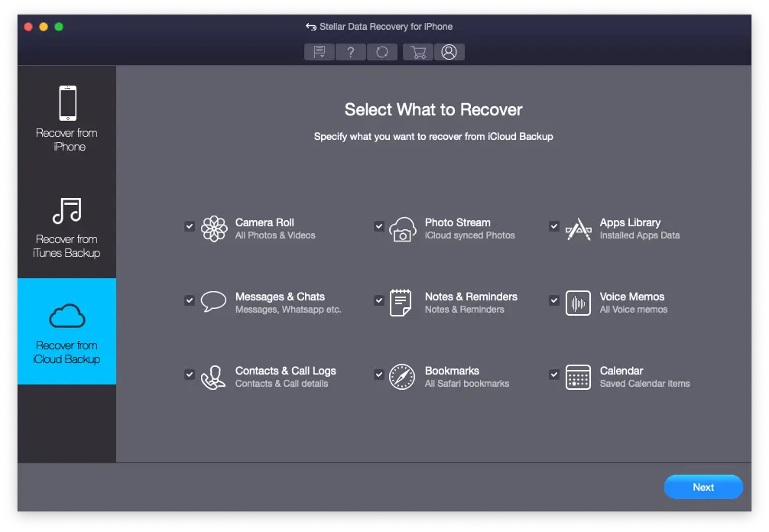Switch to Recover from iTunes Backup tab
Image resolution: width=769 pixels, height=532 pixels.
(67, 225)
